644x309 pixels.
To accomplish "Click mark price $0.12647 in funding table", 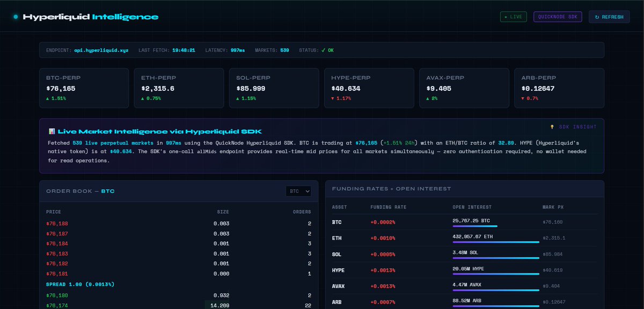I will coord(555,302).
